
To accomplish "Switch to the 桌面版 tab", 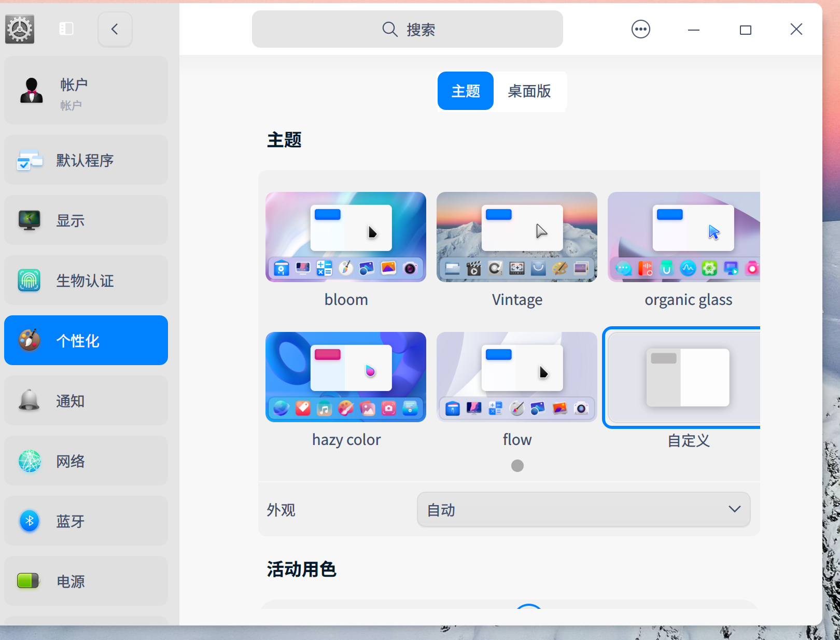I will pyautogui.click(x=530, y=92).
